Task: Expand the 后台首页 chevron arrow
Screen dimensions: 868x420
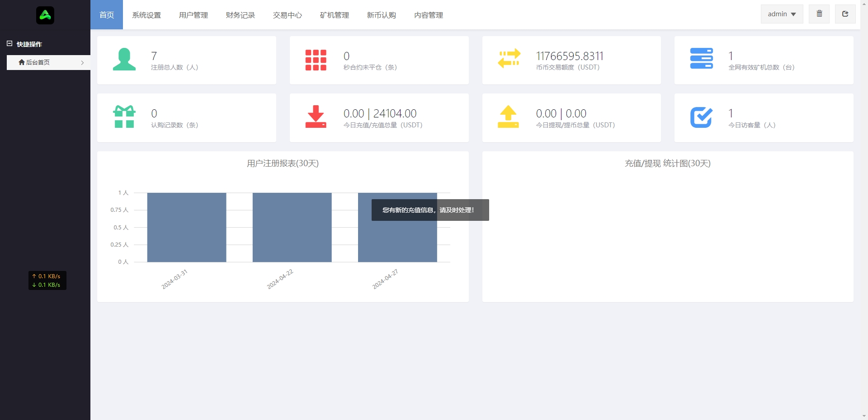Action: (82, 63)
